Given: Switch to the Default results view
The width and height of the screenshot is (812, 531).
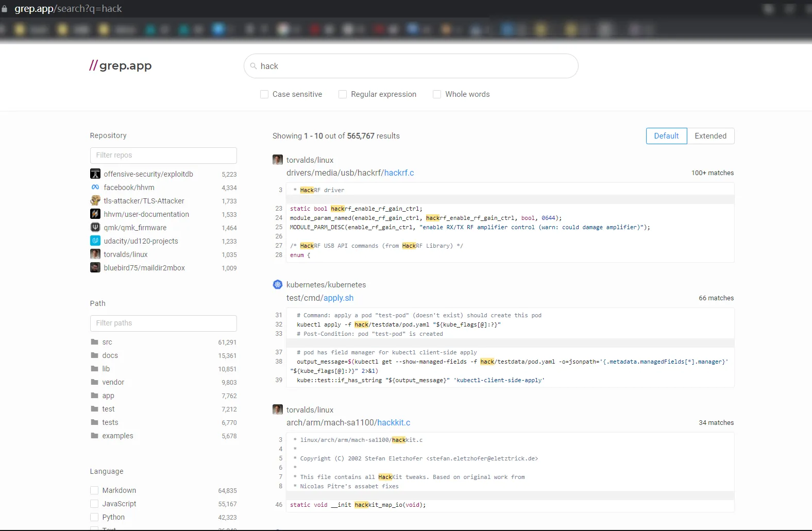Looking at the screenshot, I should click(x=666, y=136).
